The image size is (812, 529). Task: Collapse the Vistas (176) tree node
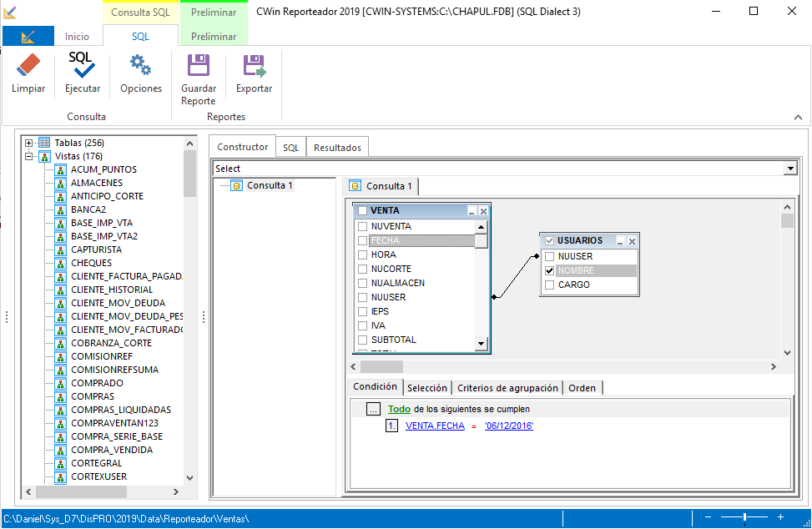click(x=28, y=156)
